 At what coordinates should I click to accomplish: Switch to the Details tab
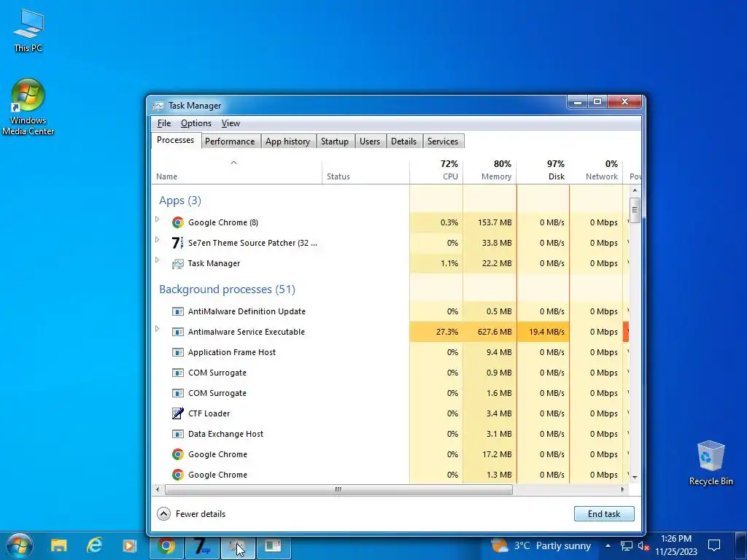click(403, 141)
